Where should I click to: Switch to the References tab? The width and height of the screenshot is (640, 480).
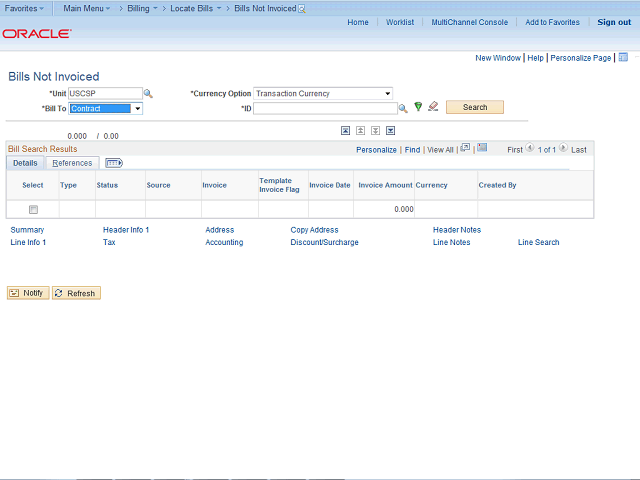click(72, 163)
